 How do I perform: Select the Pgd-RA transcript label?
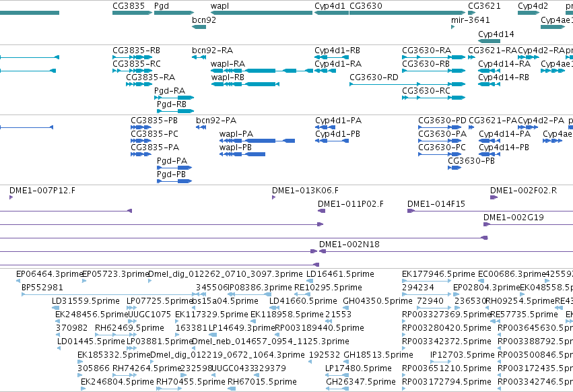coord(170,91)
